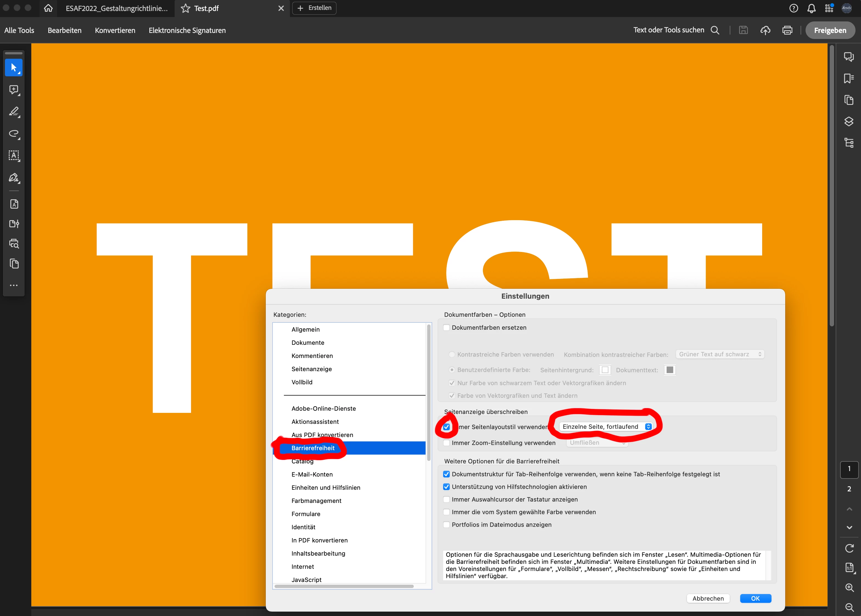Open the layers panel icon
861x616 pixels.
click(x=848, y=121)
